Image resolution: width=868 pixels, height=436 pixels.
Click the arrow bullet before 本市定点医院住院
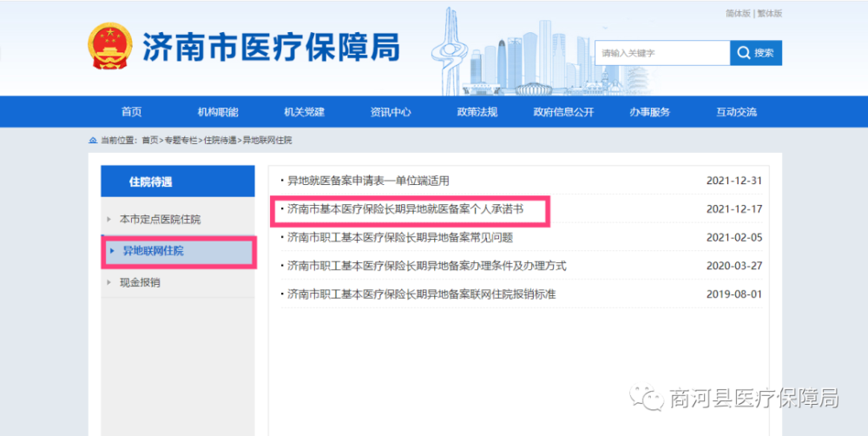click(x=109, y=220)
